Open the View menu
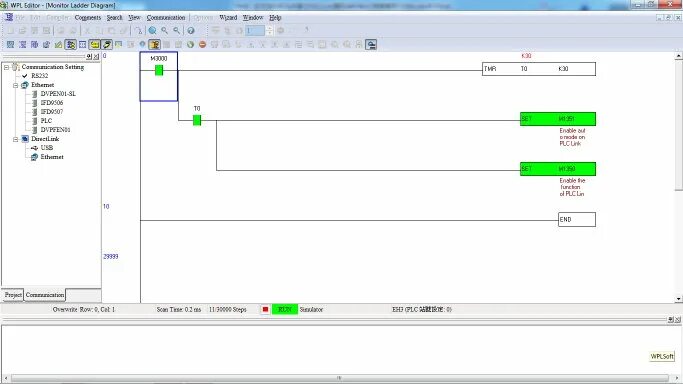This screenshot has width=683, height=384. tap(134, 17)
